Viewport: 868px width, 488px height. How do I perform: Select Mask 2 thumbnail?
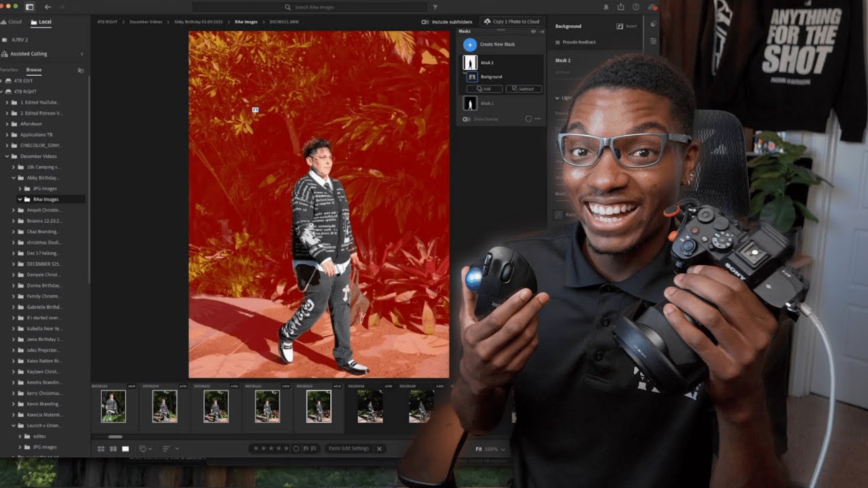pos(470,63)
